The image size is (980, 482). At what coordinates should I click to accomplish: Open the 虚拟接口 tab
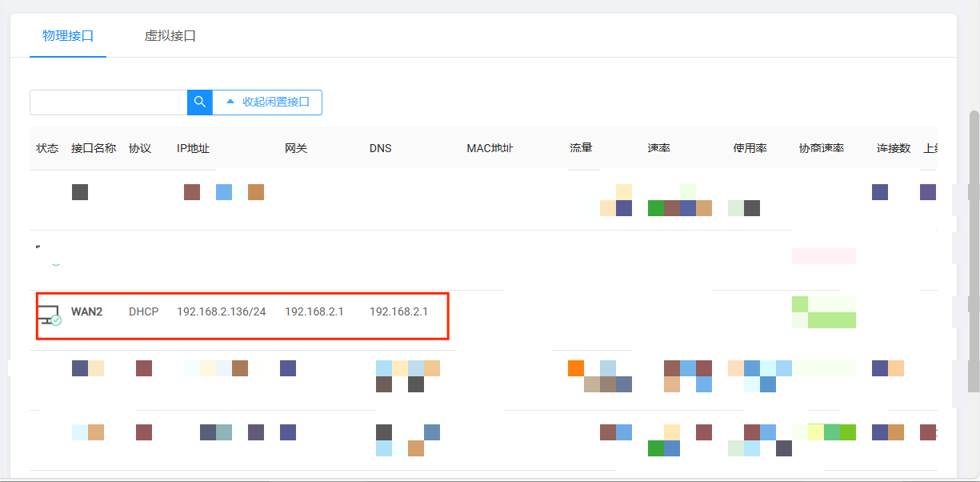[x=170, y=36]
